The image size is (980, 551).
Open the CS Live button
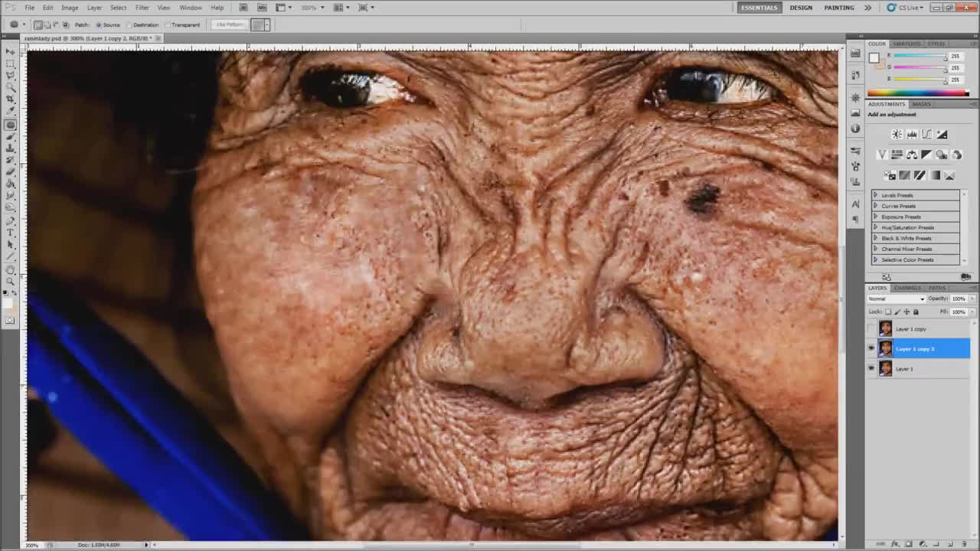[906, 8]
